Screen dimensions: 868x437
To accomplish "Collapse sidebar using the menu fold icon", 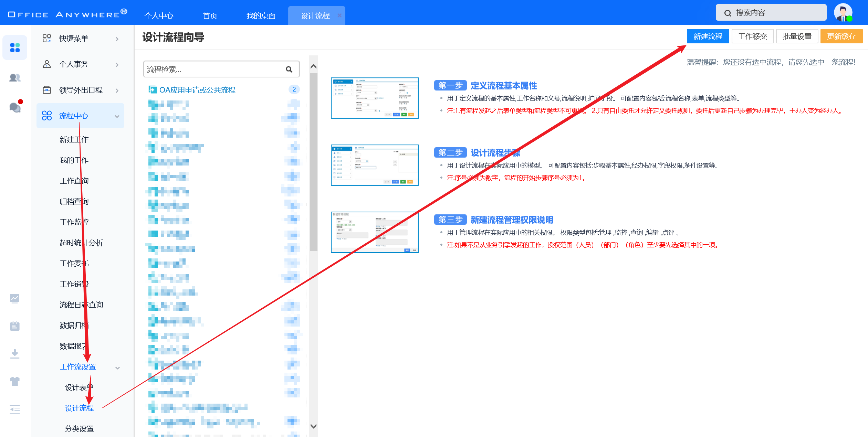I will coord(15,409).
